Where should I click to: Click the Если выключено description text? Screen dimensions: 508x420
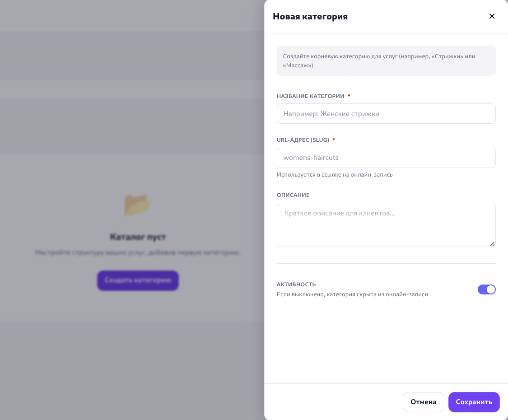pos(352,294)
